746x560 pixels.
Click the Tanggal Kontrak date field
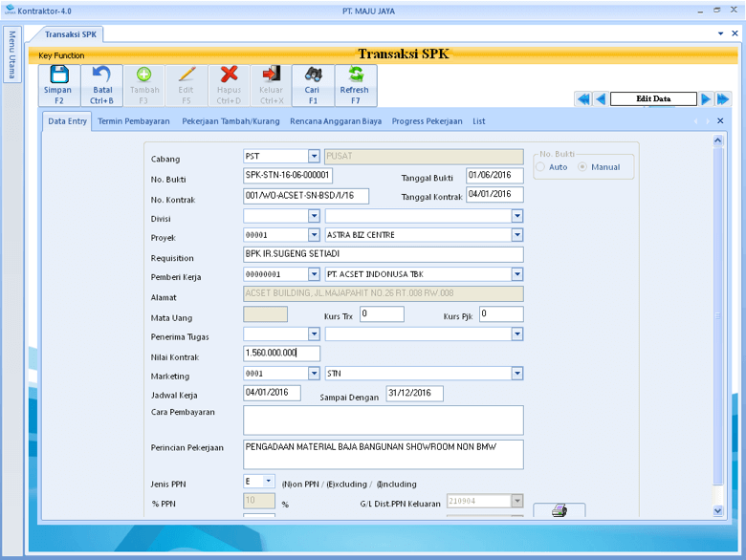(x=494, y=194)
